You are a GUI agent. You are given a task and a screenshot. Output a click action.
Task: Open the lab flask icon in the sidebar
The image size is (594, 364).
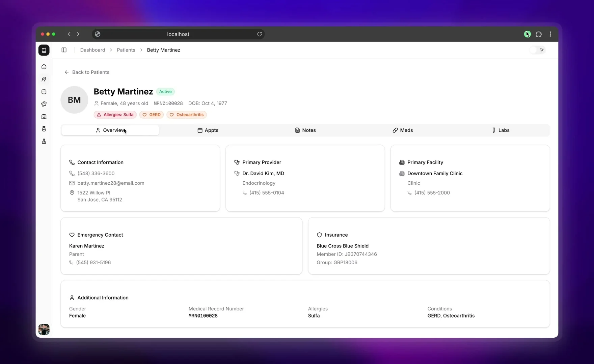44,141
